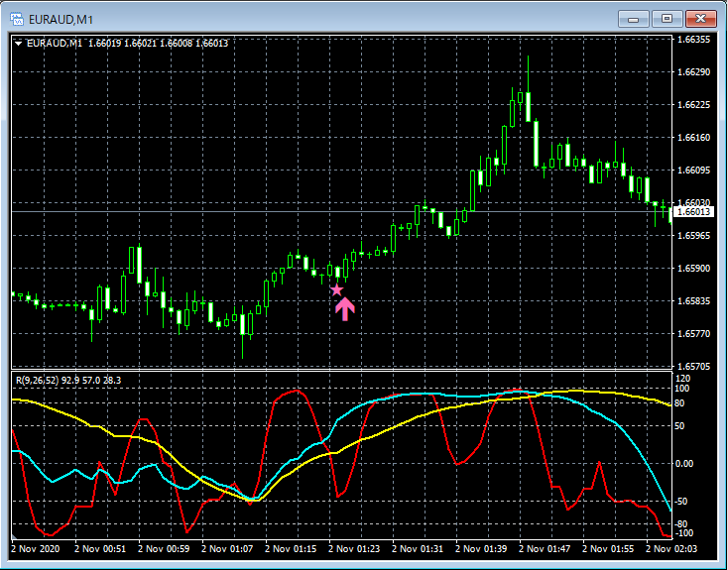
Task: Click the time label 2 Nov 00:59
Action: 164,548
